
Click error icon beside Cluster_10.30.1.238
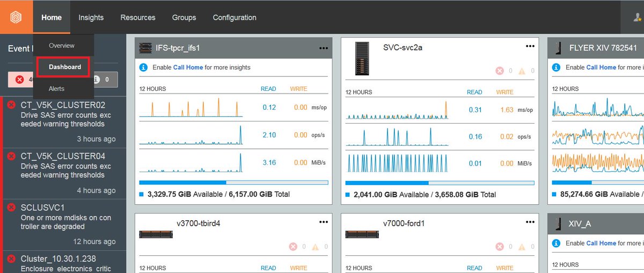tap(11, 258)
